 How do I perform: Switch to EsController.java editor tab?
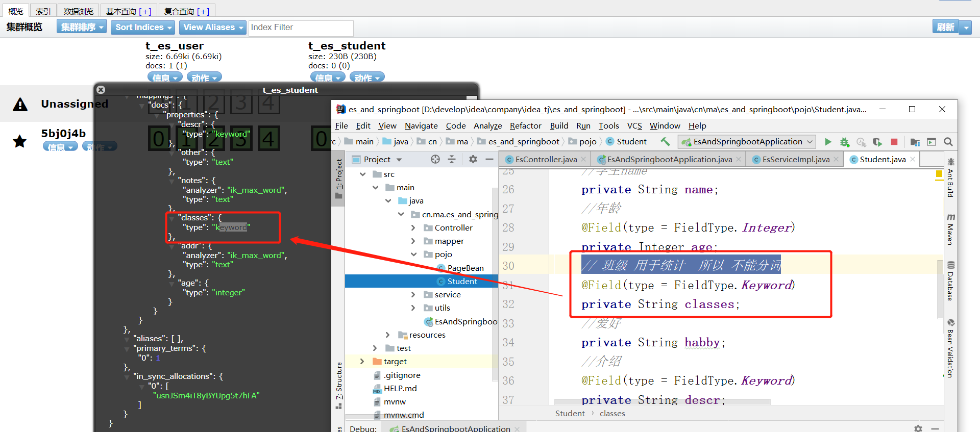click(x=546, y=159)
